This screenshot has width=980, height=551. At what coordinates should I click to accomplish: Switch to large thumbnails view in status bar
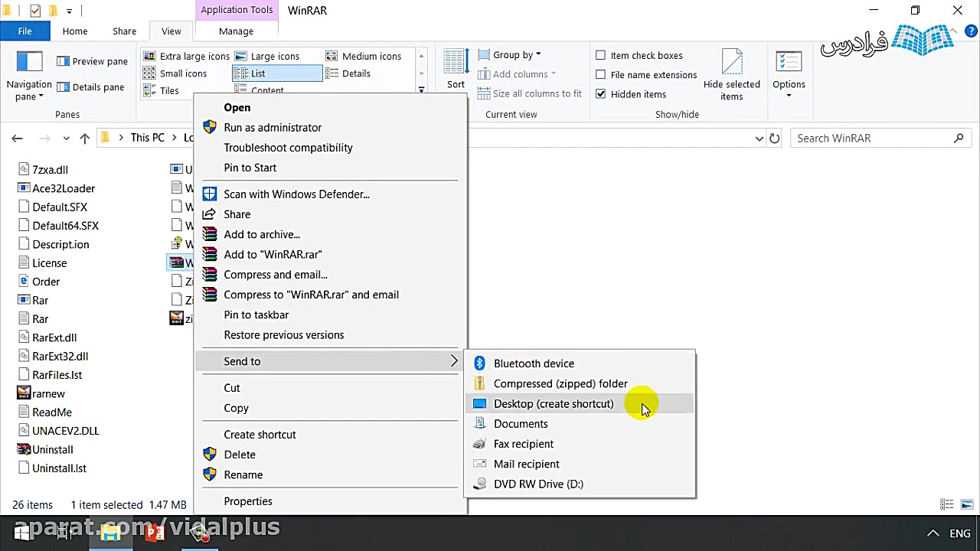[966, 505]
